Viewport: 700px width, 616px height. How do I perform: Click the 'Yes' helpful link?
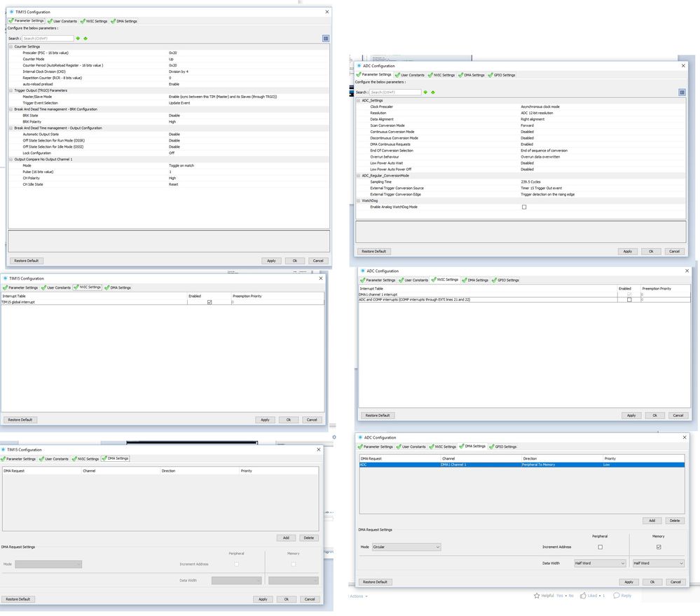tap(559, 596)
